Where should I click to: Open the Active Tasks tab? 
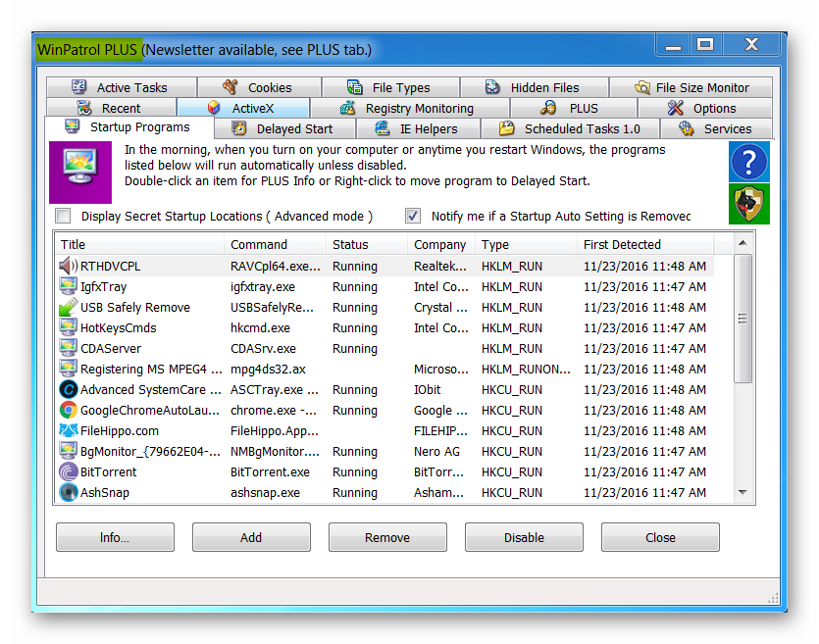tap(122, 87)
